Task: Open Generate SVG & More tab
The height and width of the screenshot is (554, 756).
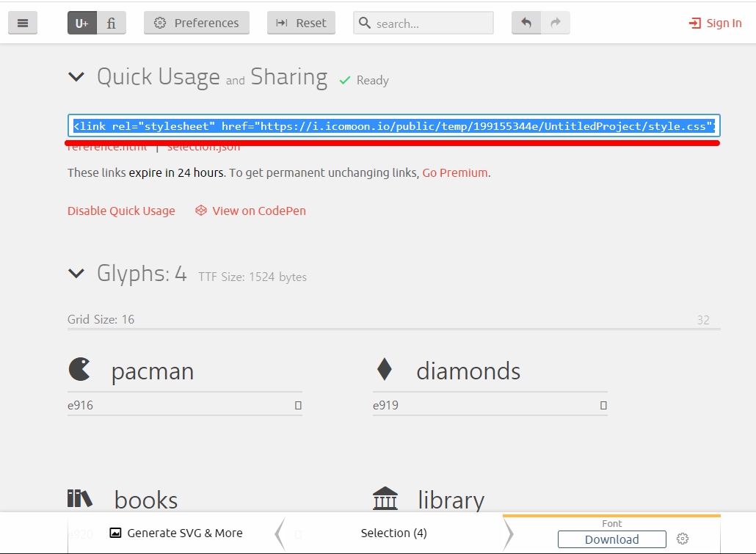Action: [x=176, y=533]
